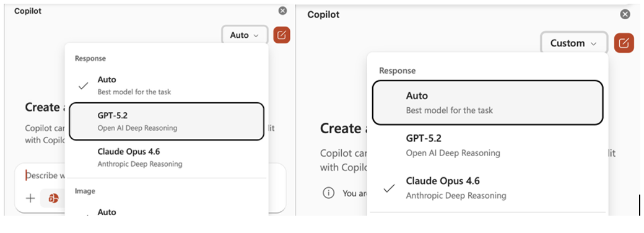The height and width of the screenshot is (233, 644).
Task: Choose GPT-5.2 in the left panel menu
Action: click(167, 121)
